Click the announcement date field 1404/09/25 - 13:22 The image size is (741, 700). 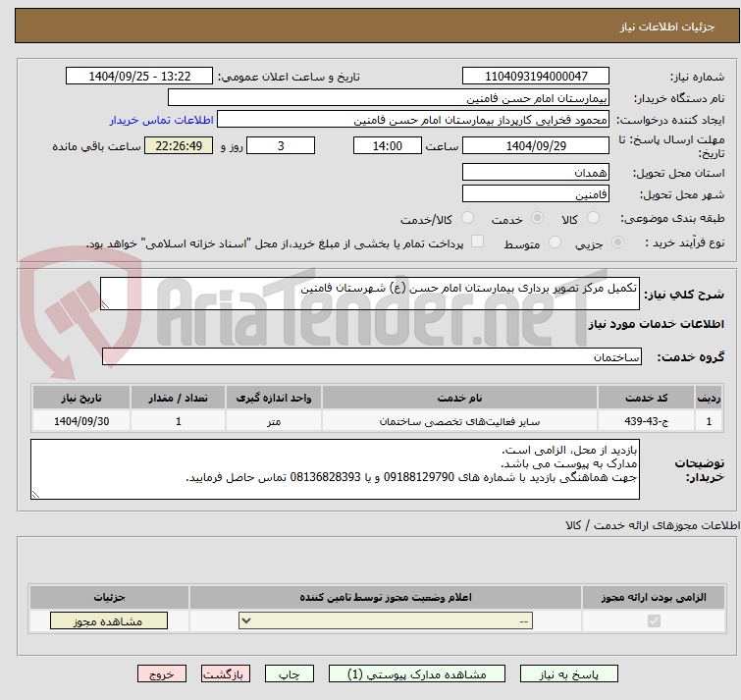(139, 77)
